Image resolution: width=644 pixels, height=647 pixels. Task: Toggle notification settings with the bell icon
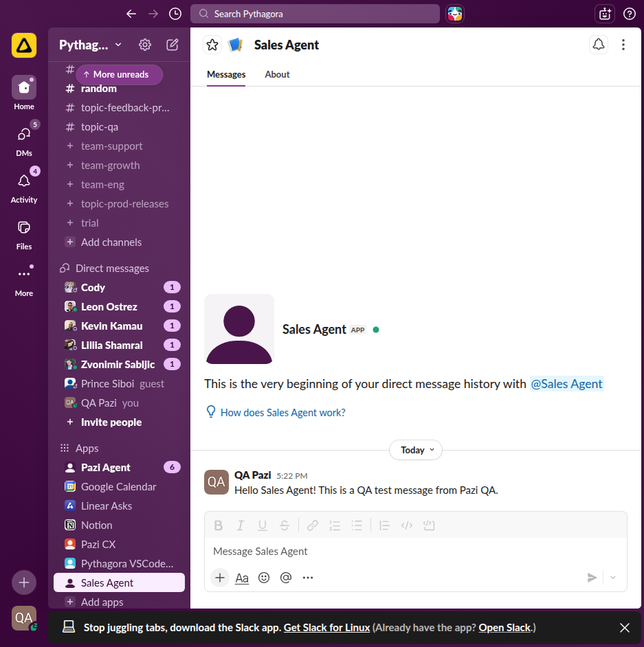coord(598,44)
